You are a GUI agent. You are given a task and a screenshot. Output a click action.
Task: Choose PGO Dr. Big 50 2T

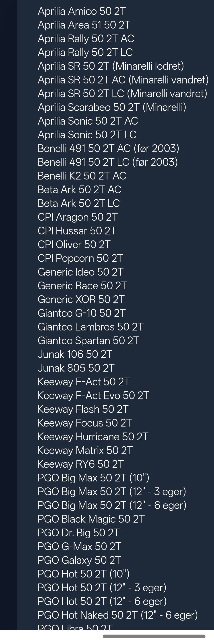[78, 533]
